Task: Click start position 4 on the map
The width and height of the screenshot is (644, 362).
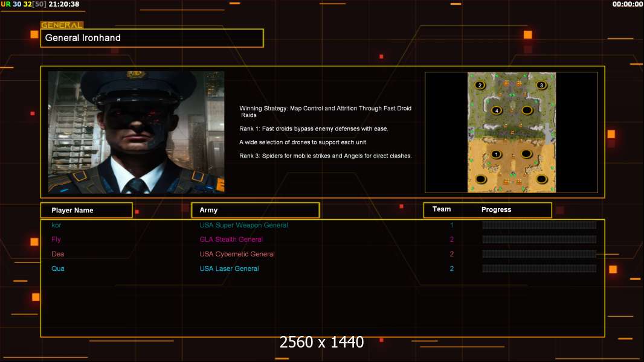Action: tap(497, 110)
